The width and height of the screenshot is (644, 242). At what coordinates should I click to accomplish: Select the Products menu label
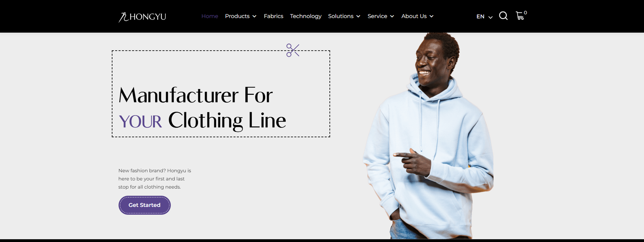click(237, 16)
